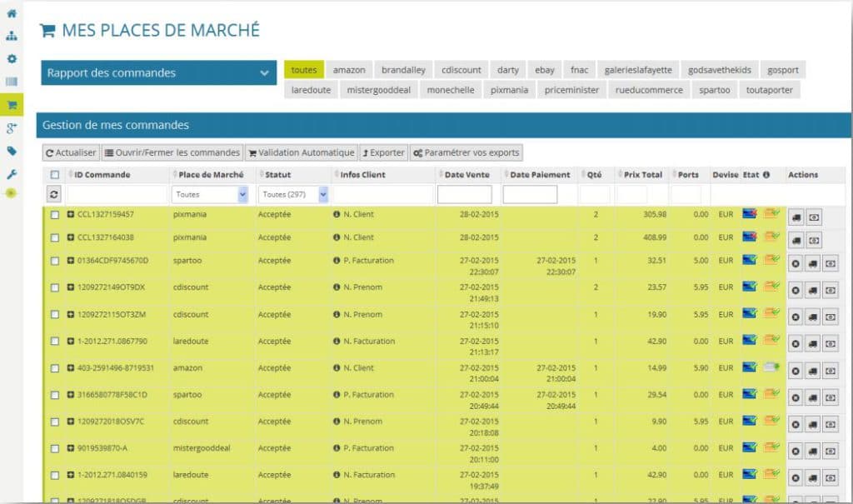Click the home icon in the sidebar
The image size is (853, 504).
click(11, 12)
